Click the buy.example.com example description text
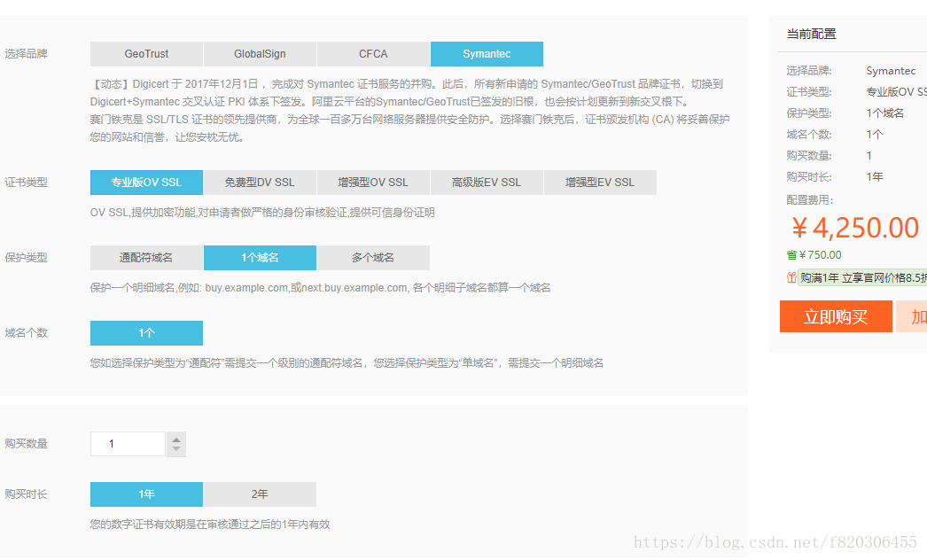Image resolution: width=927 pixels, height=560 pixels. 321,288
